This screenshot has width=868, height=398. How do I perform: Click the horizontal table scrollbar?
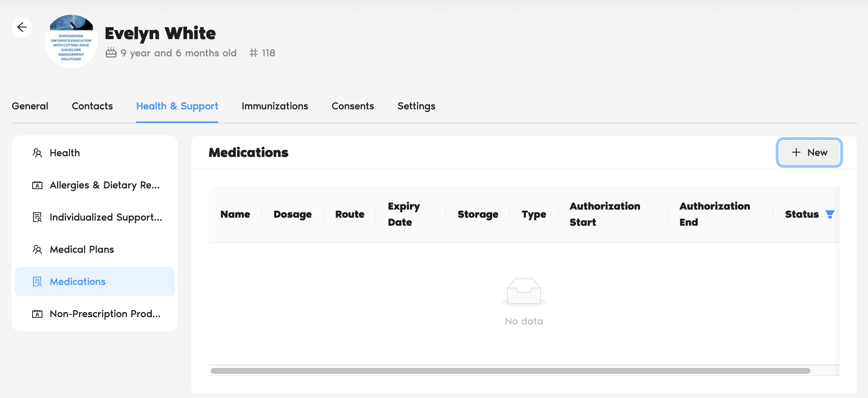click(510, 371)
